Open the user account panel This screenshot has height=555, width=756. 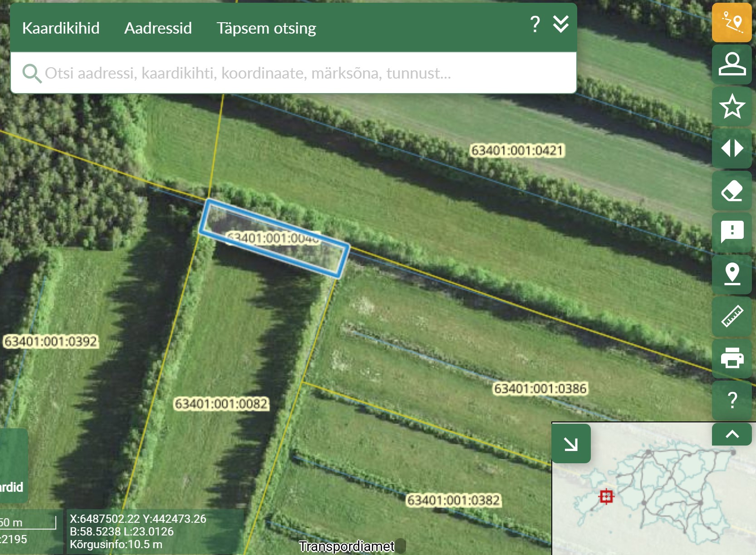point(731,64)
